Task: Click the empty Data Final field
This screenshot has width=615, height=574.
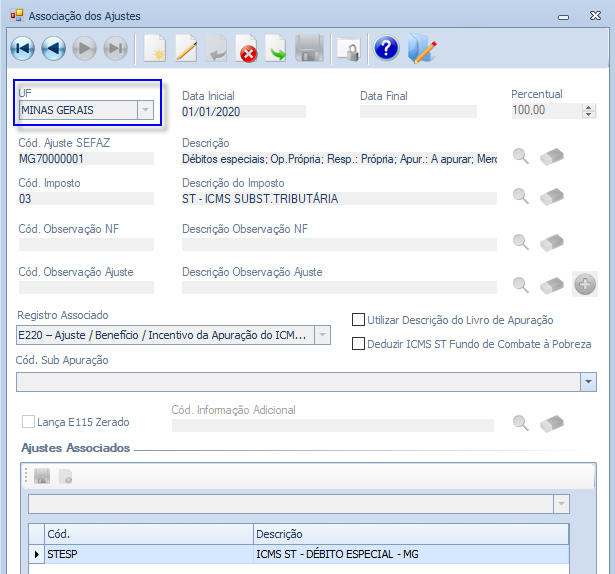Action: coord(418,112)
